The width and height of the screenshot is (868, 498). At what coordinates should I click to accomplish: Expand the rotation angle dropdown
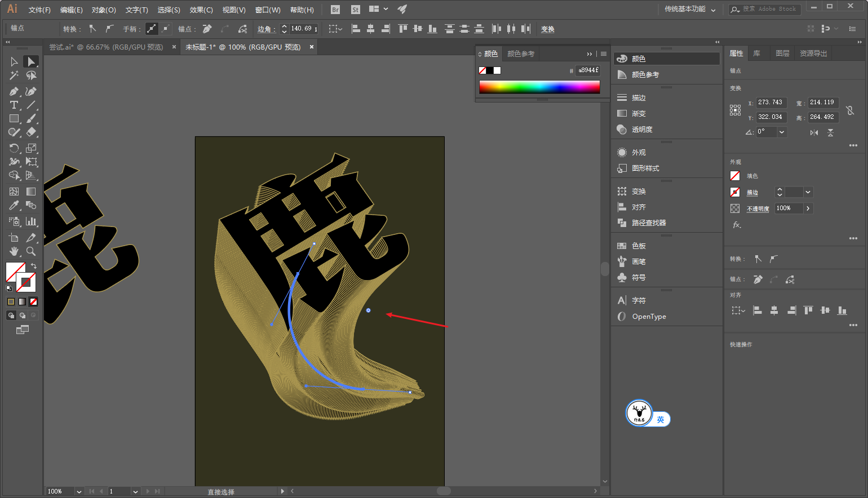[x=782, y=132]
